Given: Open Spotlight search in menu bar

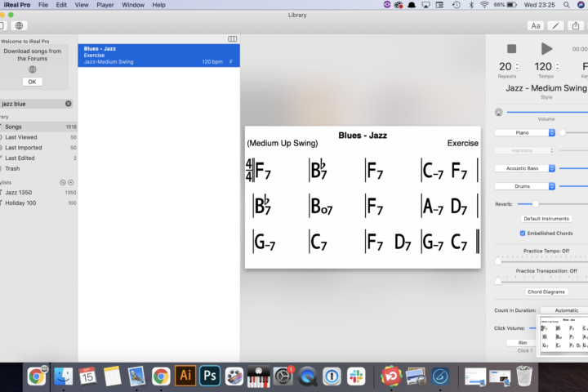Looking at the screenshot, I should [566, 5].
